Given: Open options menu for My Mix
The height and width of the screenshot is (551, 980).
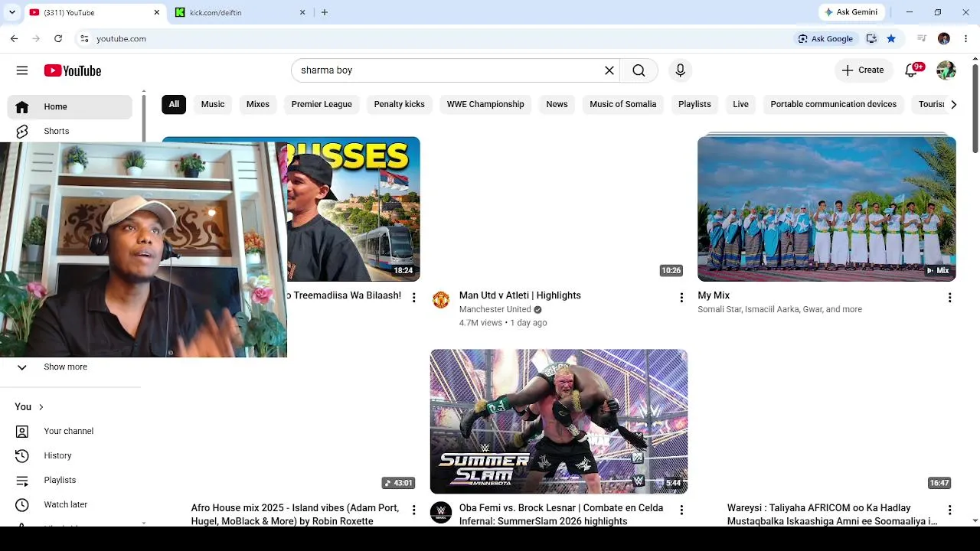Looking at the screenshot, I should pyautogui.click(x=949, y=298).
